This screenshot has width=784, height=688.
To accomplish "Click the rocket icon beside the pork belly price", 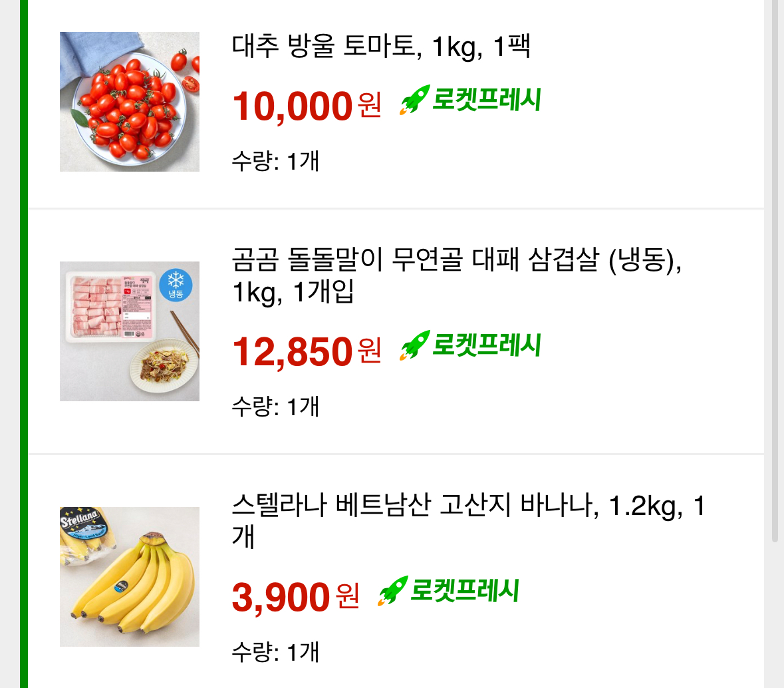I will click(x=414, y=346).
